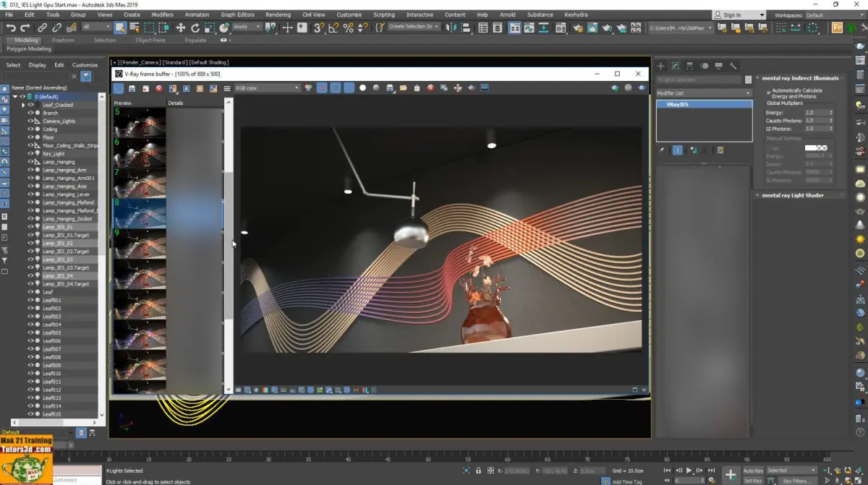Screen dimensions: 868x485
Task: Toggle Automatically Calculate Energy and Photons checkbox
Action: click(x=768, y=92)
